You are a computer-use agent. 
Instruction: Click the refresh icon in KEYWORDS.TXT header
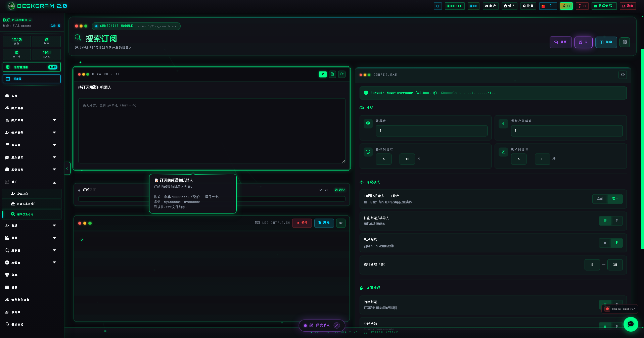click(x=342, y=74)
